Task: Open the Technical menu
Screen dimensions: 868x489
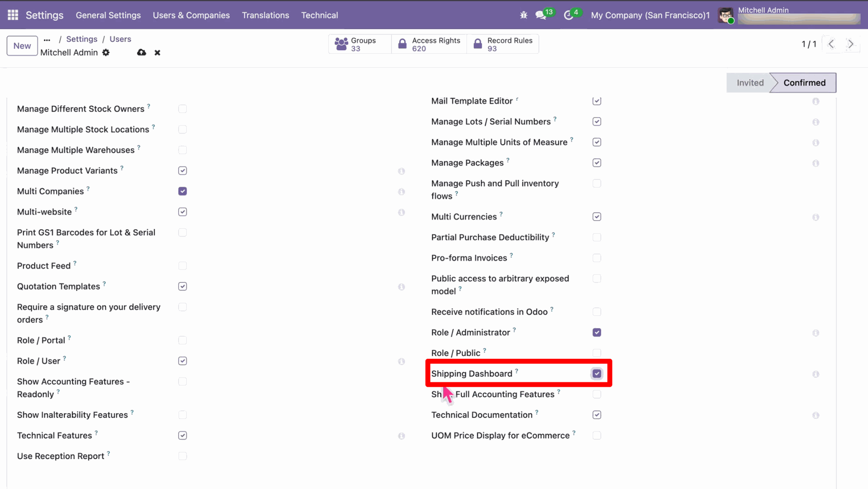Action: [x=320, y=15]
